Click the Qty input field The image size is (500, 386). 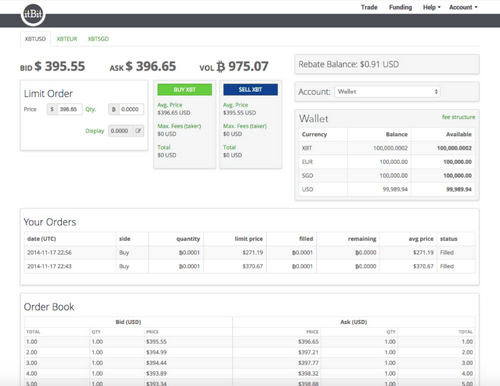(x=131, y=109)
